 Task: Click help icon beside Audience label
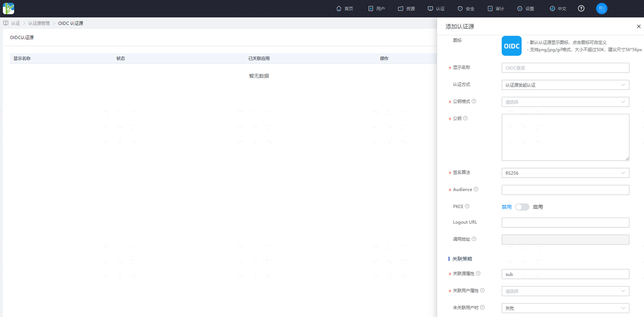coord(476,189)
